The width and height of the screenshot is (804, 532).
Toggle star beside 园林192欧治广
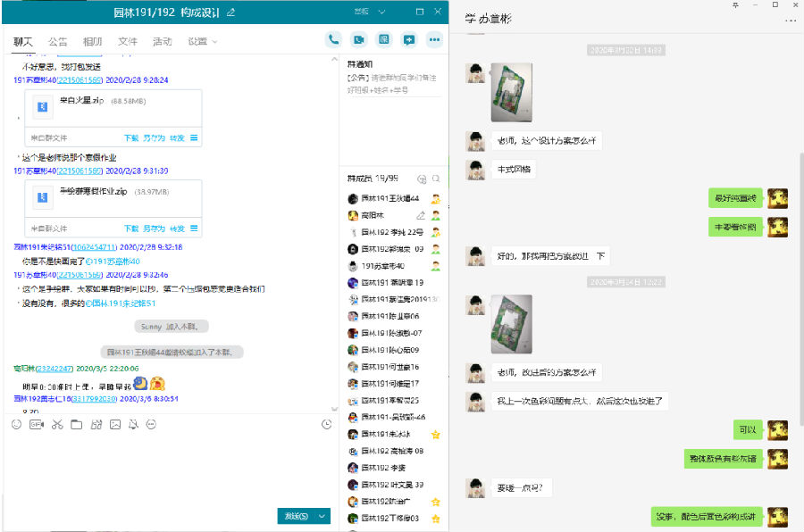click(435, 502)
